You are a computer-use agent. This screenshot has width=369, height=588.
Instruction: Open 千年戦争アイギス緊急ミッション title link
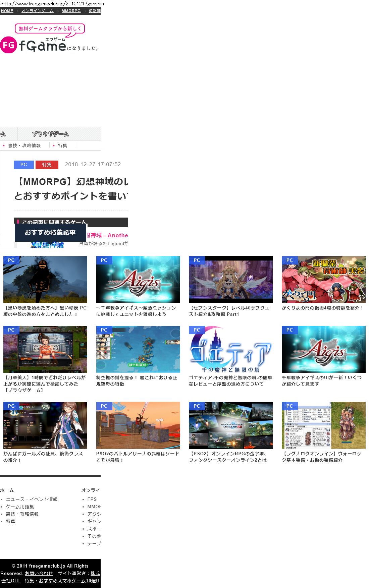pos(136,311)
